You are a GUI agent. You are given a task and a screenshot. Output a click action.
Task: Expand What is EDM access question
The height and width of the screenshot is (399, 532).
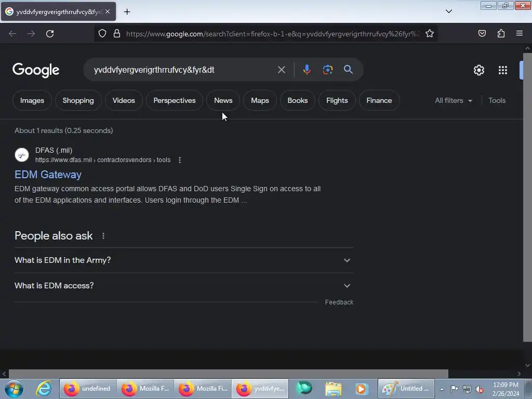pos(183,286)
